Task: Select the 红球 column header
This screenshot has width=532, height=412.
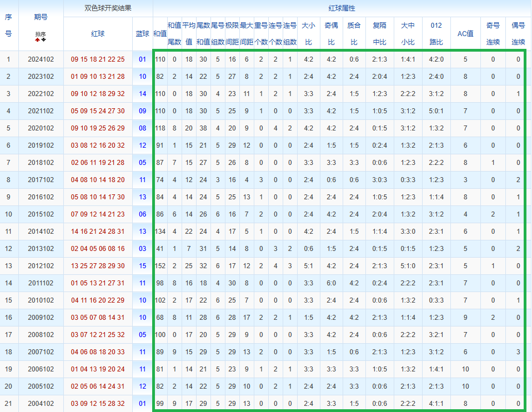Action: 98,34
